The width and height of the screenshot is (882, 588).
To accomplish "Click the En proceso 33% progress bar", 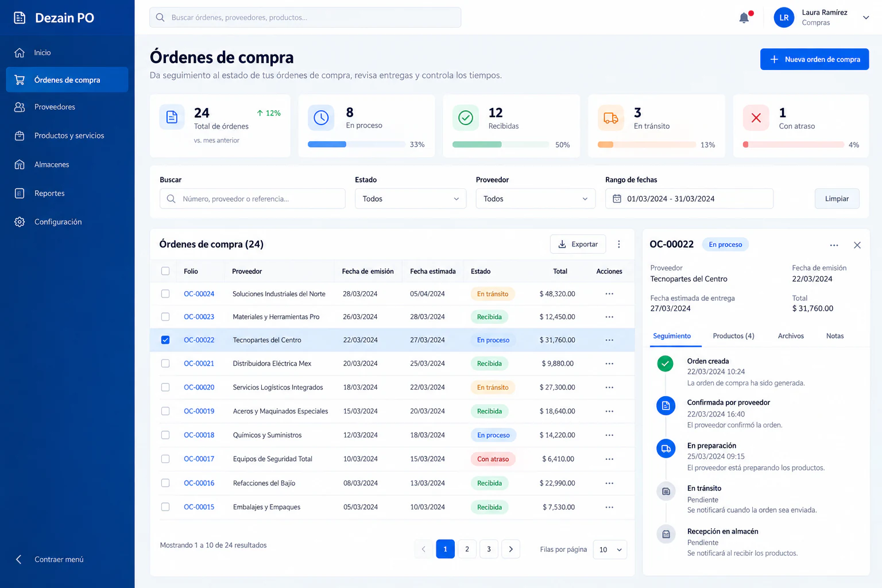I will [x=357, y=144].
